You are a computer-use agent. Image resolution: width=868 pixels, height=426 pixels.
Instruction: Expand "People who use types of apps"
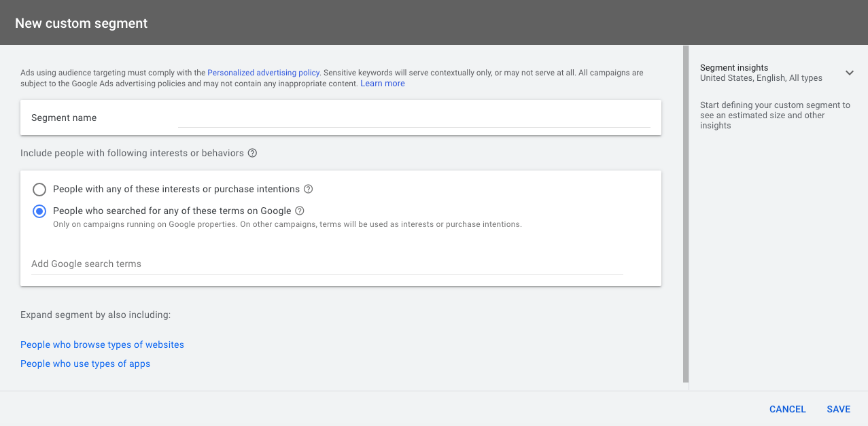85,363
